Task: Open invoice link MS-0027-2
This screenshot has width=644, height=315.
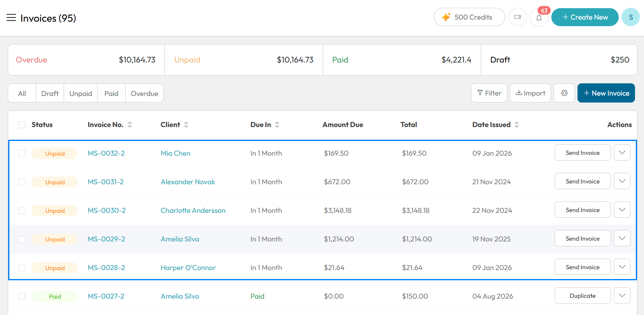Action: (106, 296)
